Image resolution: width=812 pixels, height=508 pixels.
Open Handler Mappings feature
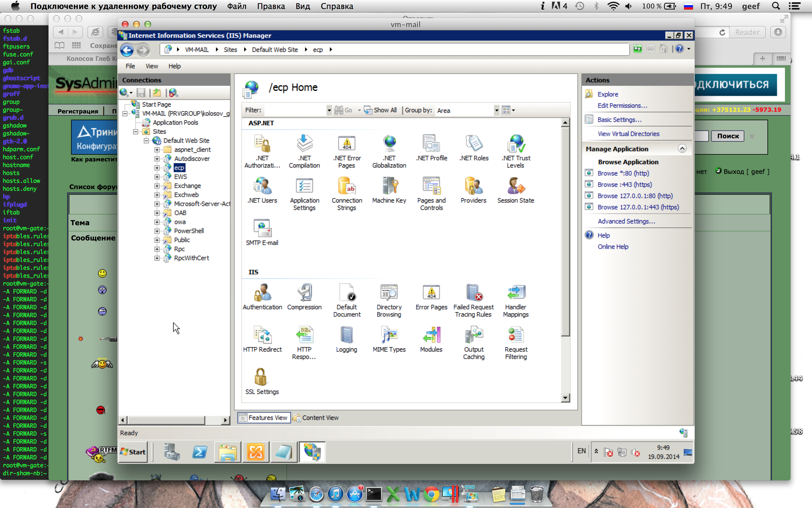[x=516, y=300]
